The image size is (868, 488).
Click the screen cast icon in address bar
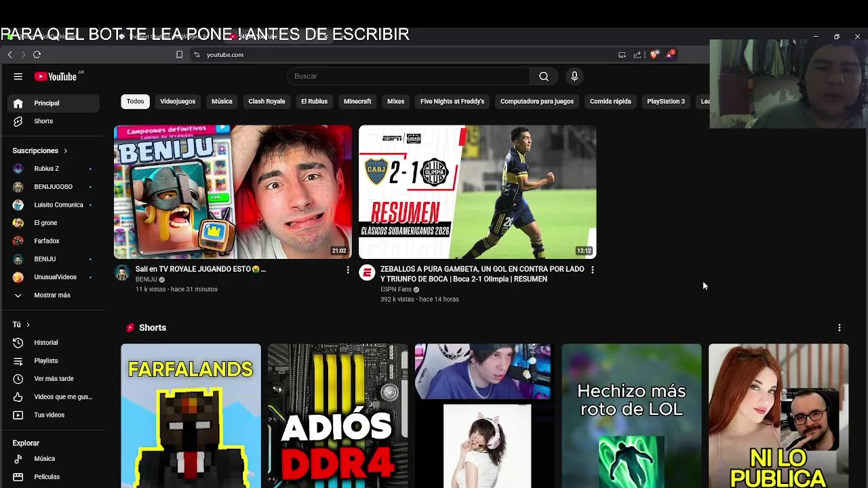tap(622, 55)
